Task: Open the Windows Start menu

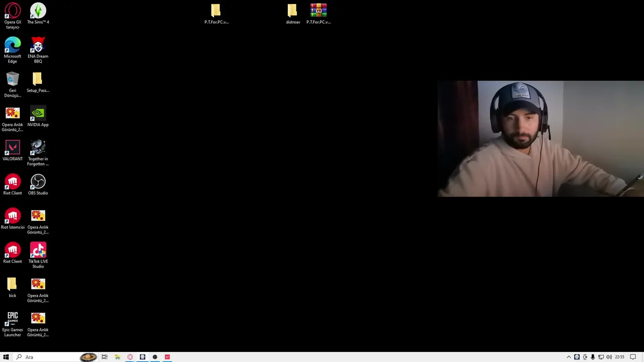Action: coord(6,357)
